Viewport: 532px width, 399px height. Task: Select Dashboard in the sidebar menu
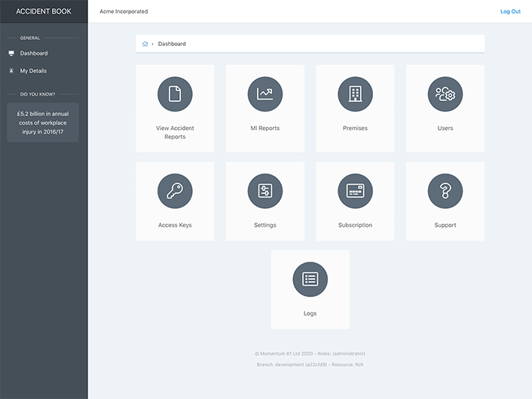(34, 54)
